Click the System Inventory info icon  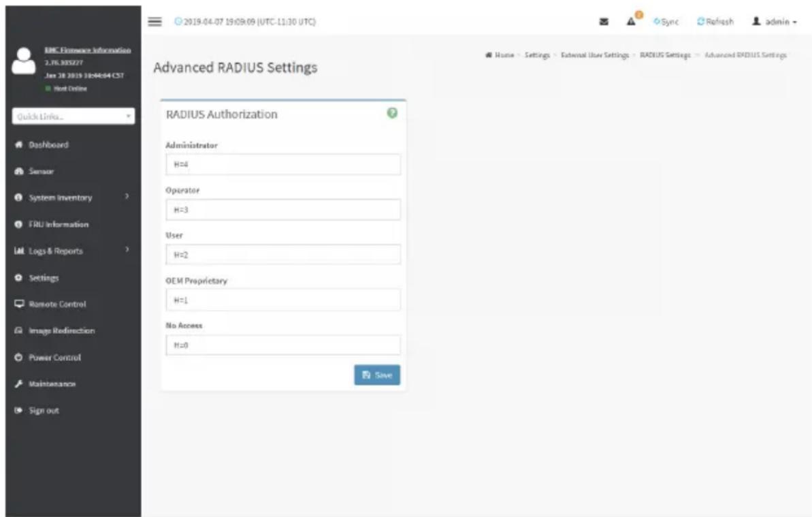coord(18,198)
